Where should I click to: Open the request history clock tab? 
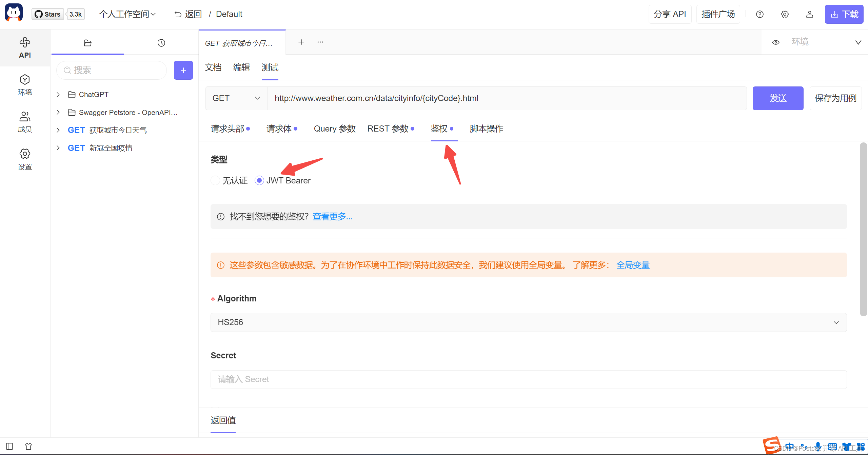[161, 43]
